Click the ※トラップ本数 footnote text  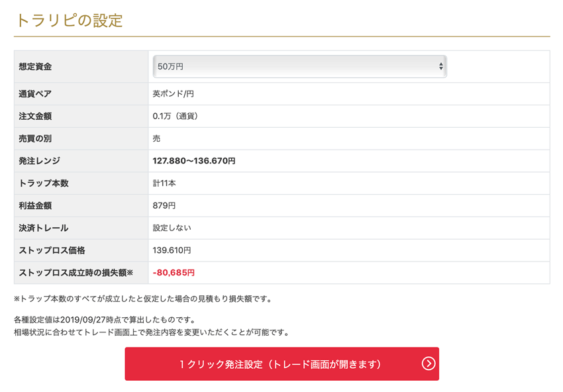142,299
